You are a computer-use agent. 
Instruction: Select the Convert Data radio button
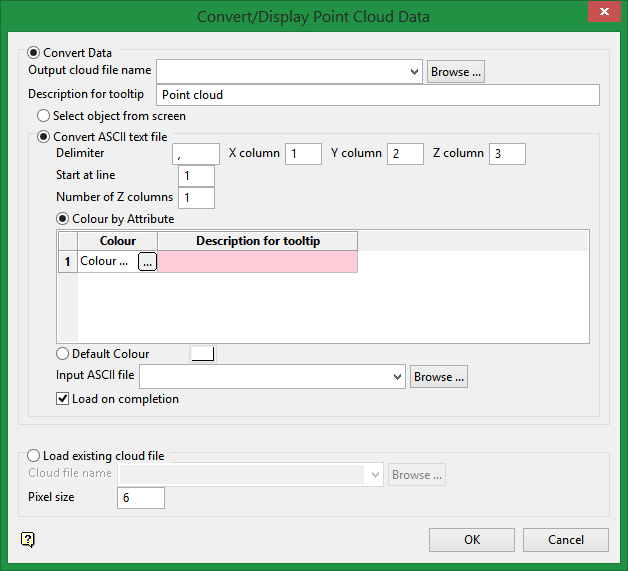(33, 52)
